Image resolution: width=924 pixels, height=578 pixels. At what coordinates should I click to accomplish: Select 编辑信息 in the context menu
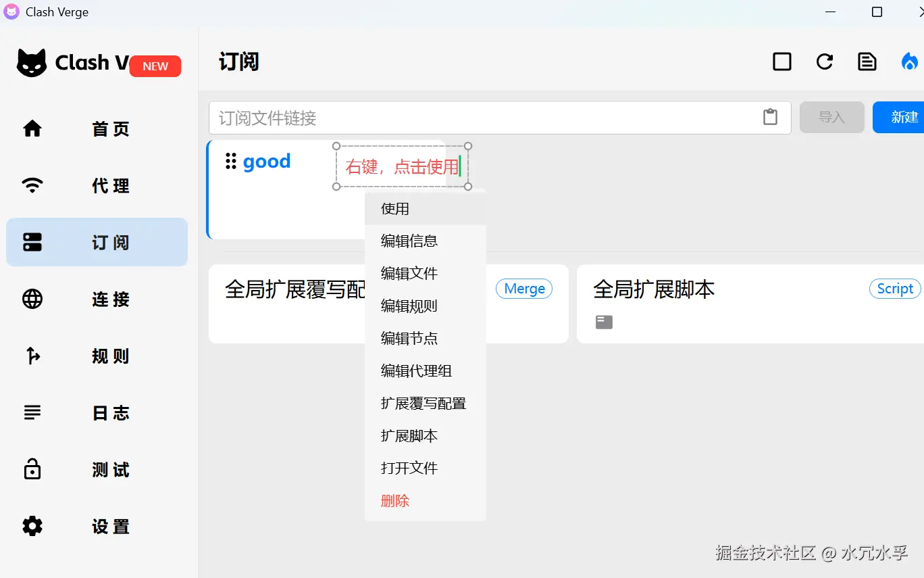coord(426,241)
